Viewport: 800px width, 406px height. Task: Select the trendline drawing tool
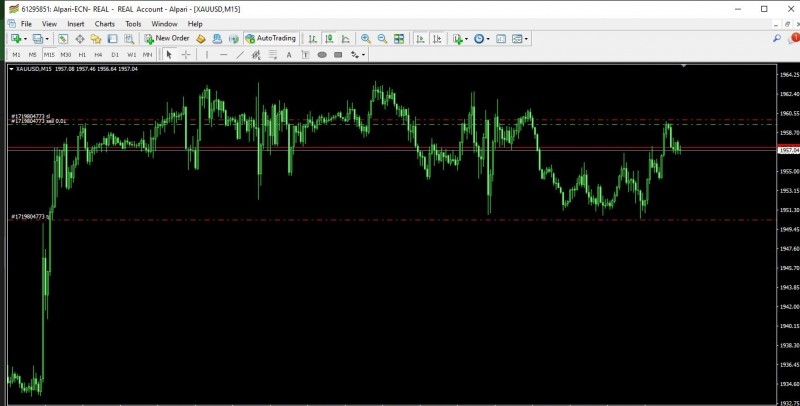coord(240,55)
